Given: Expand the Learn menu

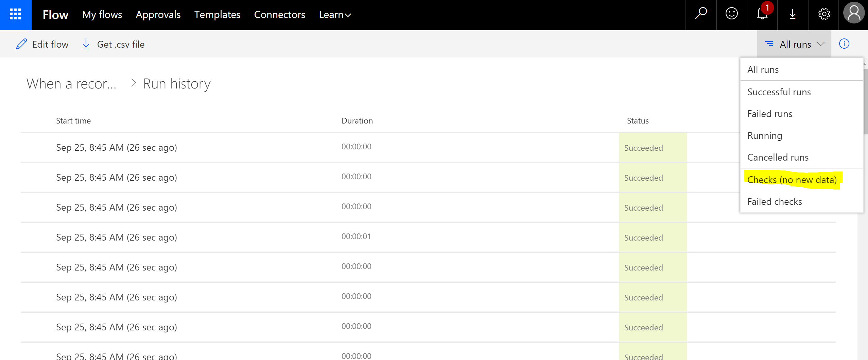Looking at the screenshot, I should coord(335,15).
